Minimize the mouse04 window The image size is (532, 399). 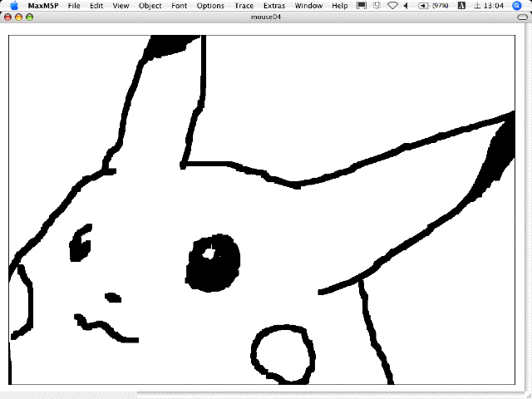(18, 17)
